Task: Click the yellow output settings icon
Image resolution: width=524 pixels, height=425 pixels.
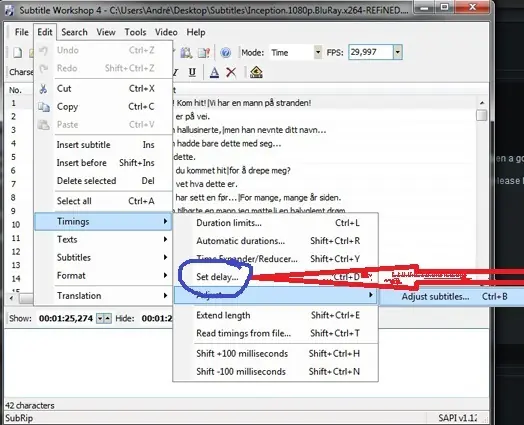Action: pyautogui.click(x=256, y=72)
